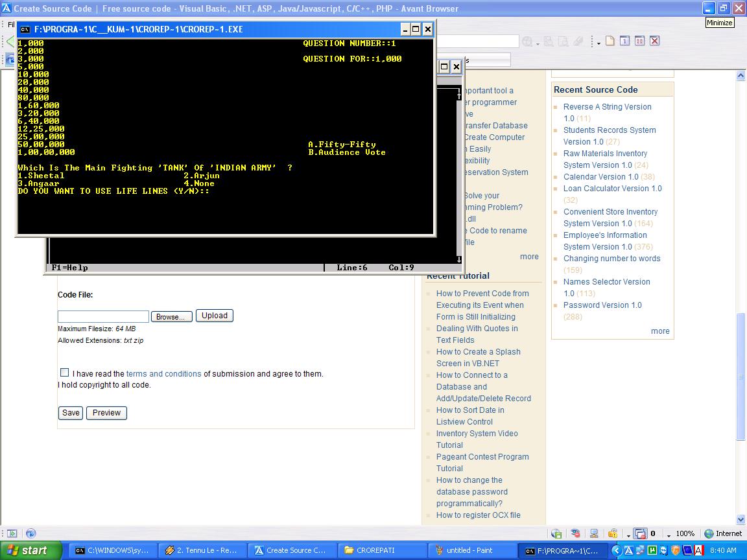
Task: Expand the small toolbar dropdown arrow near the page icons
Action: 599,43
